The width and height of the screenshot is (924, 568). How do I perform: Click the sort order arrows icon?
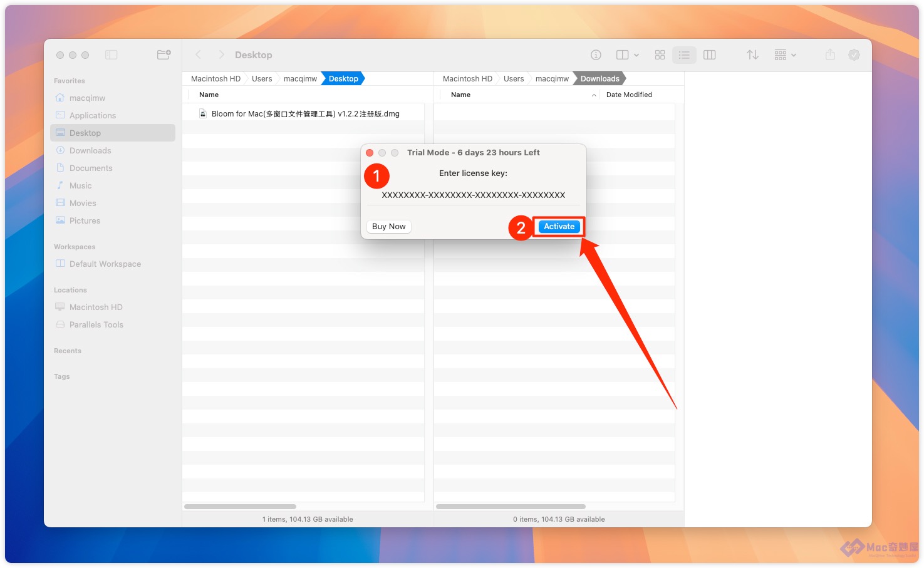click(752, 55)
